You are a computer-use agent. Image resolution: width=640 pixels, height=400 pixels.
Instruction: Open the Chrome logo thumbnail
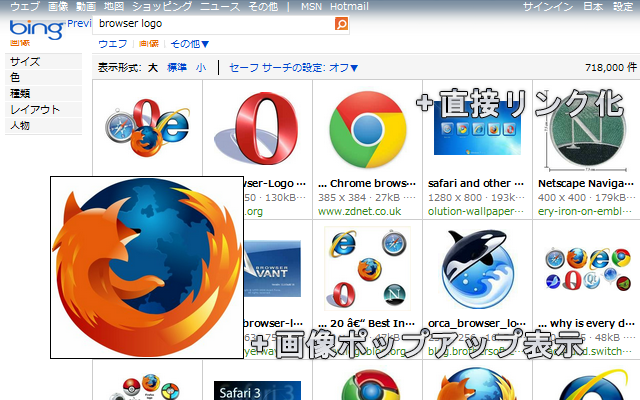tap(367, 129)
